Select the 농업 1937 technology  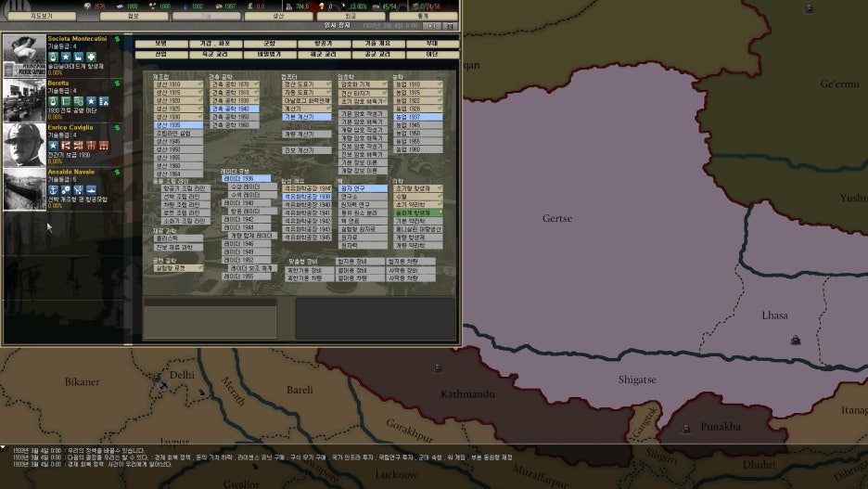pyautogui.click(x=418, y=117)
